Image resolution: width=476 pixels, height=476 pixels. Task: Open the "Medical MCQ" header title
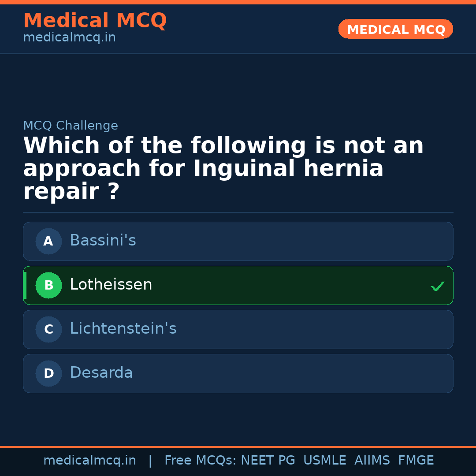tap(95, 21)
